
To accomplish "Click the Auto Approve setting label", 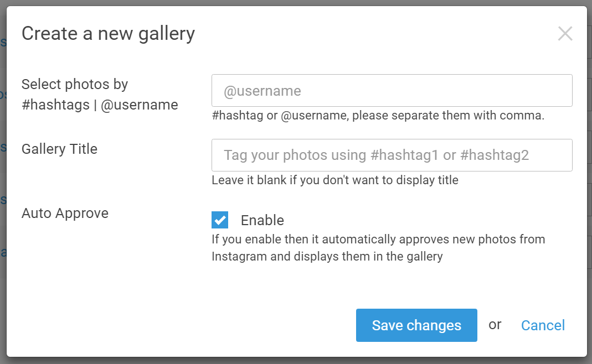I will coord(65,213).
